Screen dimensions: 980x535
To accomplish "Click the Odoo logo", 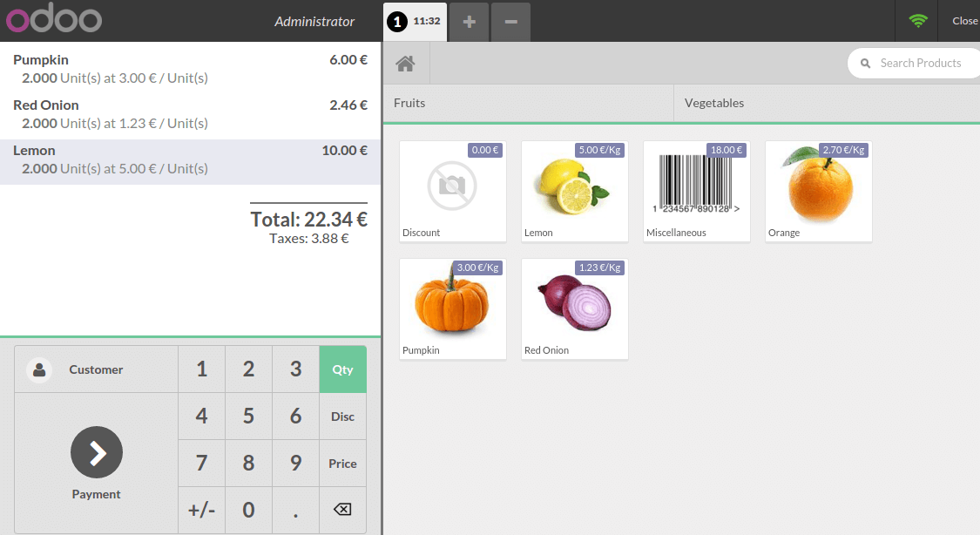I will coord(54,18).
